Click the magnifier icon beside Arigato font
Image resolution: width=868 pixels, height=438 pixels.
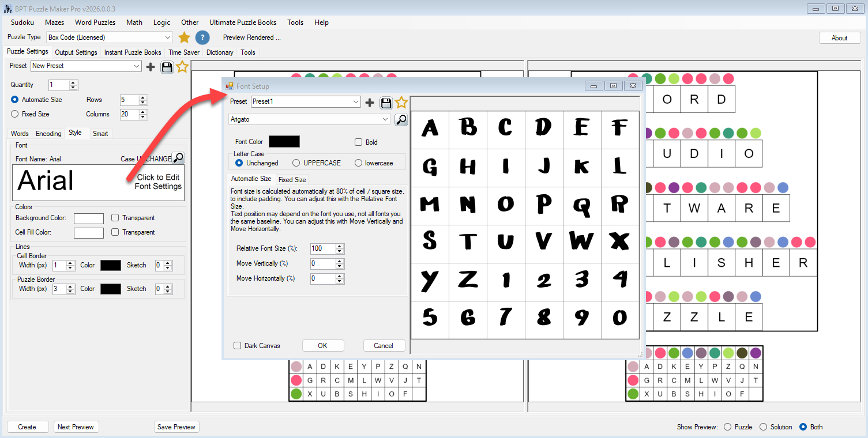tap(401, 119)
